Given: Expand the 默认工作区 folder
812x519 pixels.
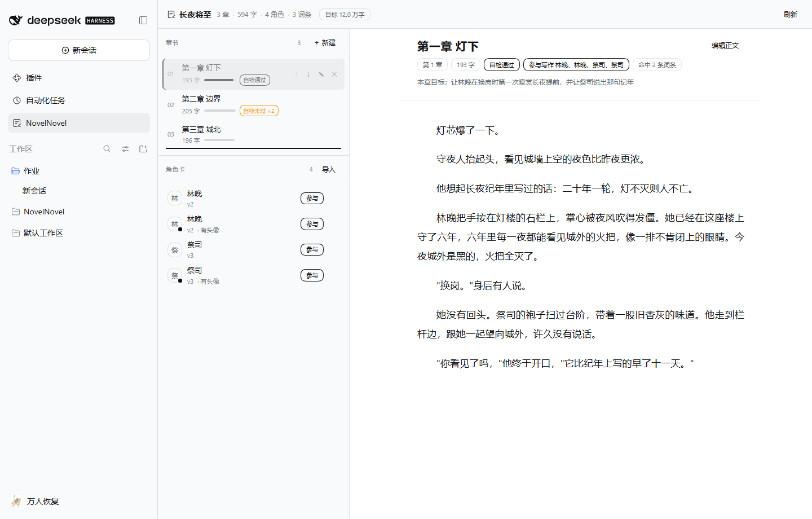Looking at the screenshot, I should (x=79, y=233).
